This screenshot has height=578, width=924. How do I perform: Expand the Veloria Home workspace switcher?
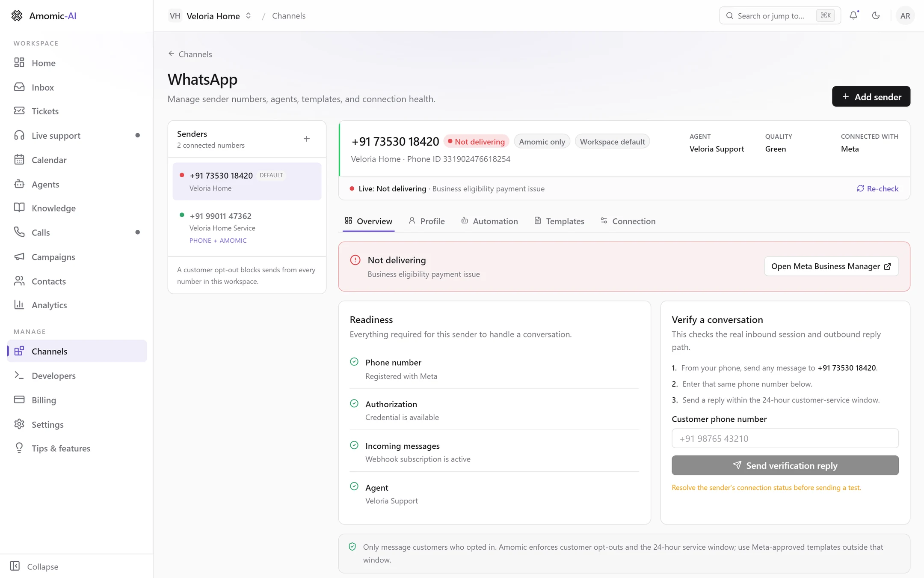pos(210,16)
